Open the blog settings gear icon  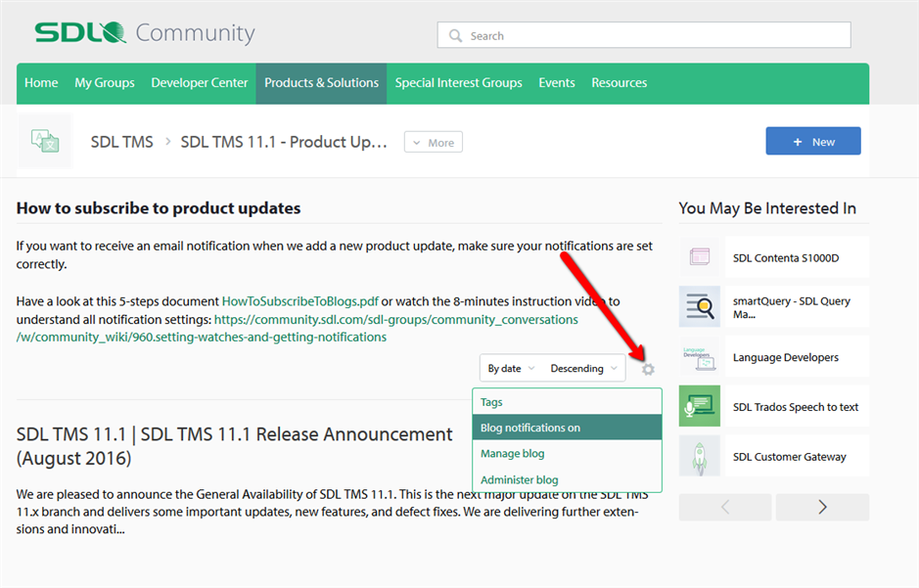(x=648, y=369)
